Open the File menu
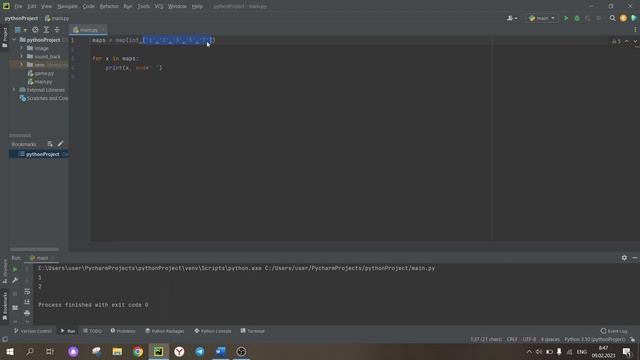The width and height of the screenshot is (640, 360). point(18,7)
